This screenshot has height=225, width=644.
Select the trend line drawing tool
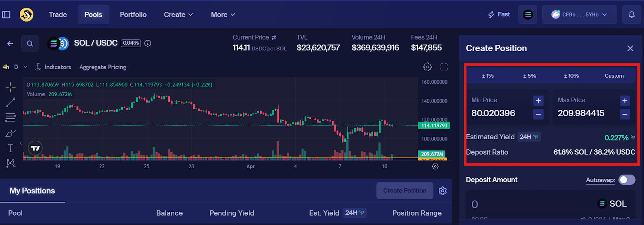tap(10, 102)
